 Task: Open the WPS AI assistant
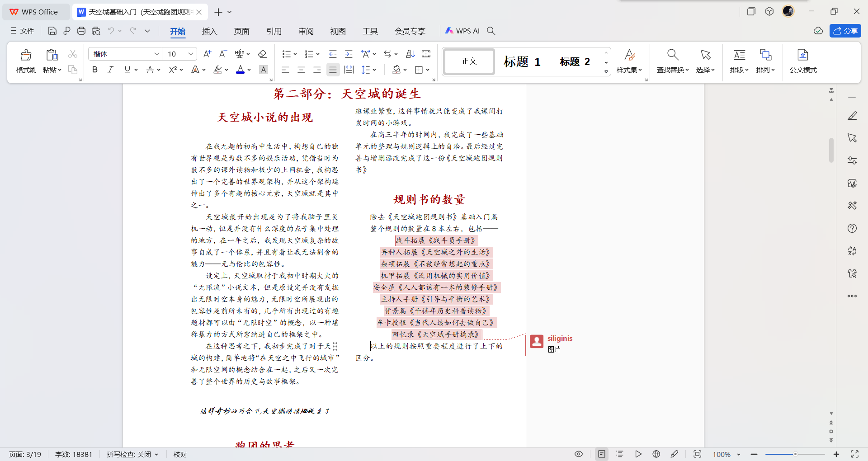point(462,31)
